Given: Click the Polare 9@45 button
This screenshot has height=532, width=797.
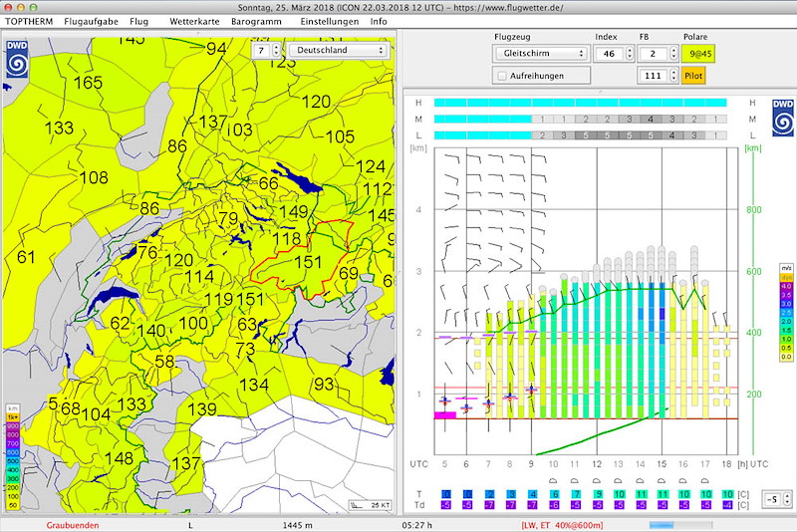Looking at the screenshot, I should [698, 54].
